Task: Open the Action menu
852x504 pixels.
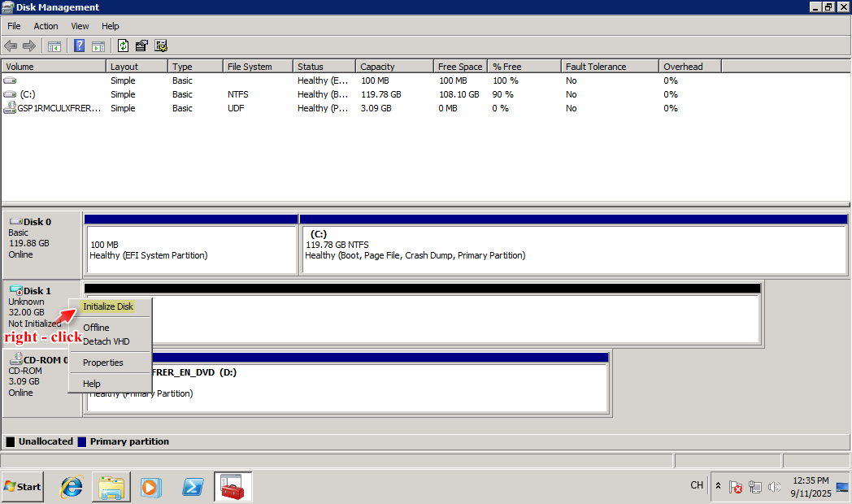Action: [x=46, y=26]
